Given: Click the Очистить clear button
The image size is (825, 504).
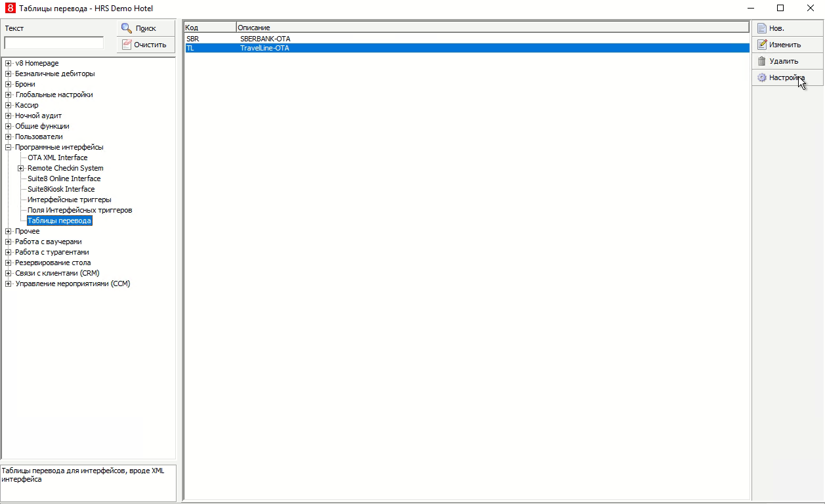Looking at the screenshot, I should coord(146,45).
